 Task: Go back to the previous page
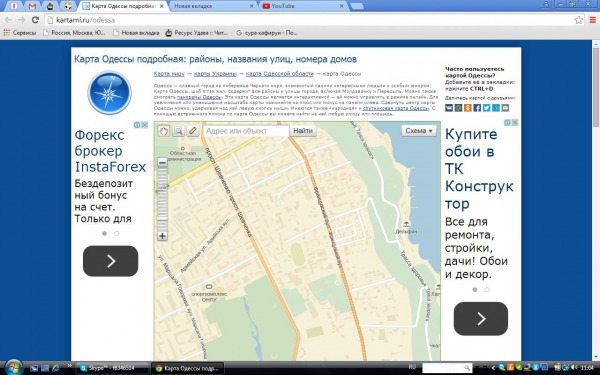(8, 20)
